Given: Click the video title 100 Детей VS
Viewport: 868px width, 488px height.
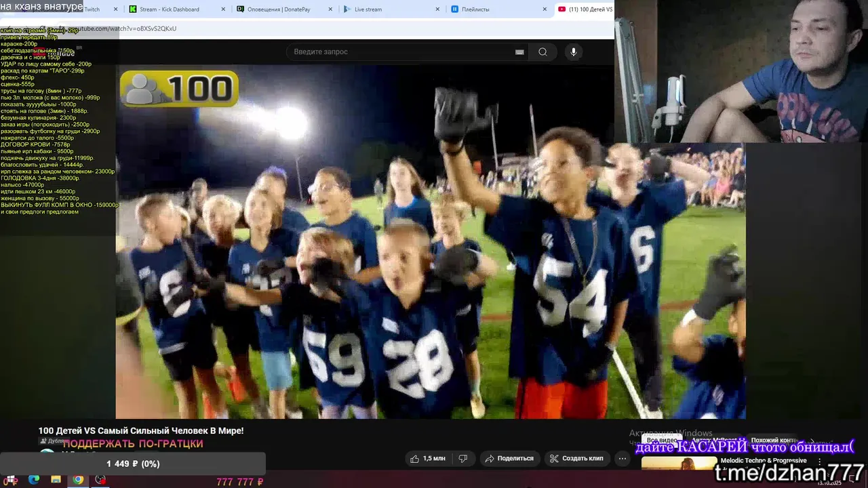Looking at the screenshot, I should click(141, 430).
